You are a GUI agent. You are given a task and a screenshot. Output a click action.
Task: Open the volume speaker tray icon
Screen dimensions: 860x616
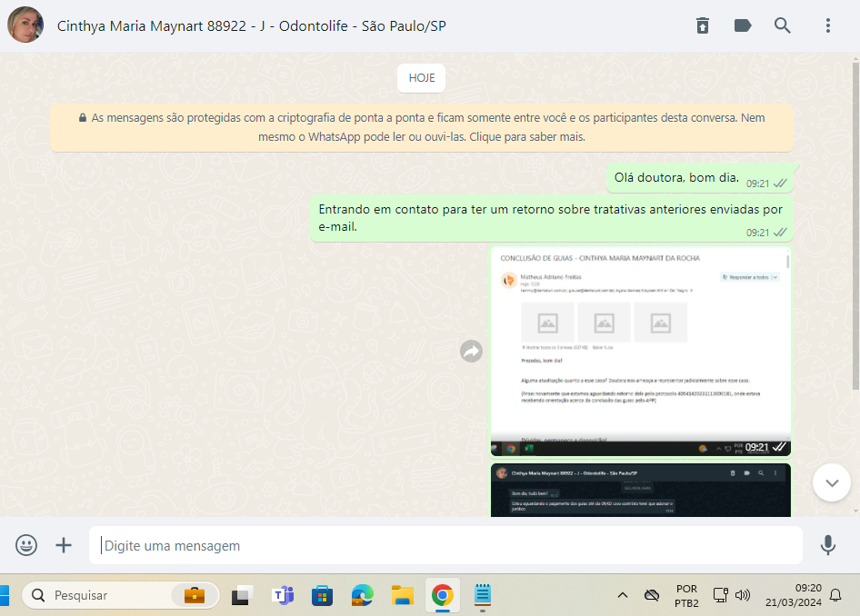743,595
